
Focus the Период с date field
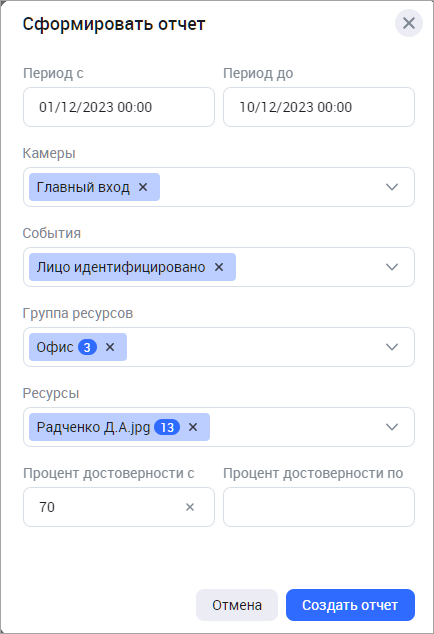(x=119, y=107)
